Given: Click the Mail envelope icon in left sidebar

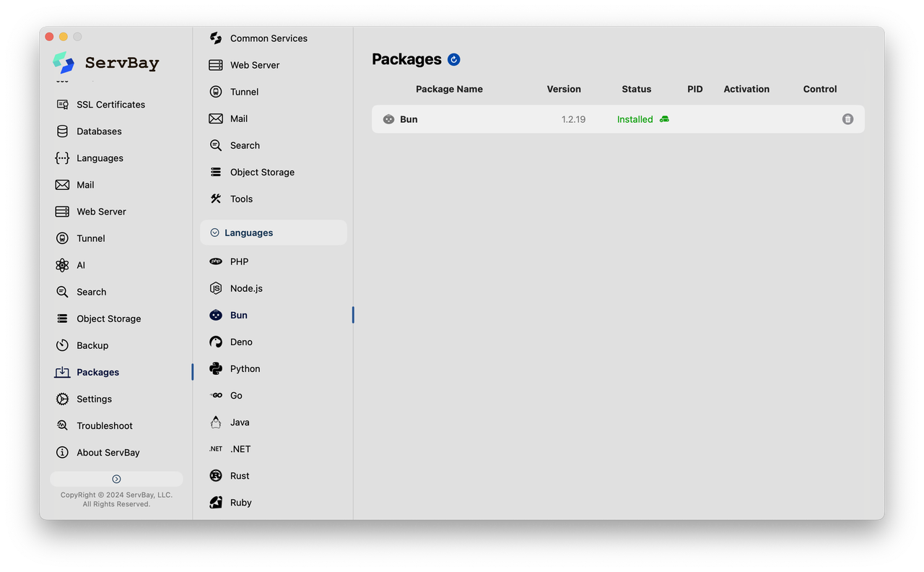Looking at the screenshot, I should click(63, 185).
